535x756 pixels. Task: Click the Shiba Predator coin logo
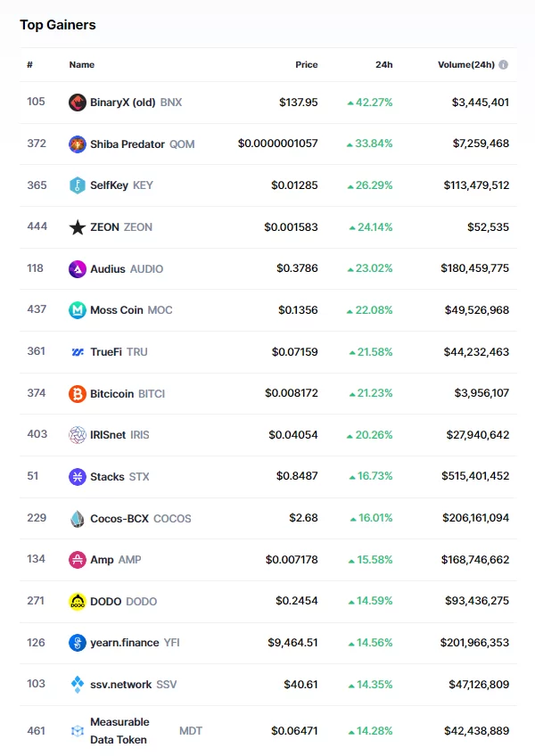click(78, 144)
